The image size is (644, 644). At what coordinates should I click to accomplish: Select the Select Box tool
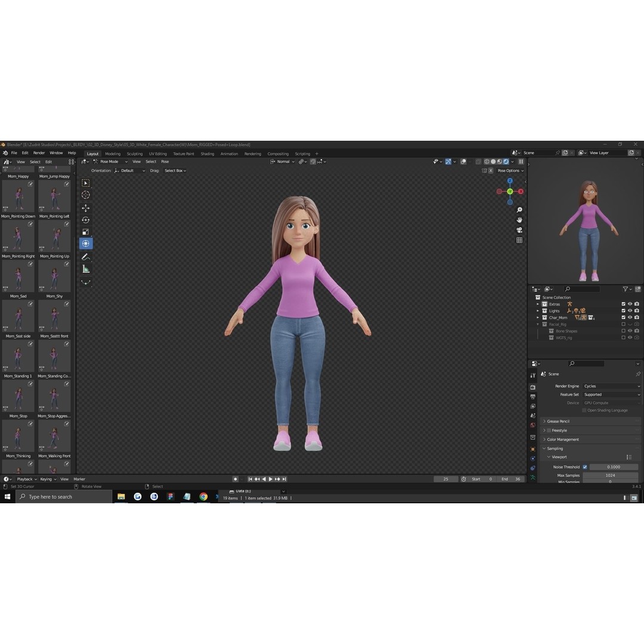point(85,183)
